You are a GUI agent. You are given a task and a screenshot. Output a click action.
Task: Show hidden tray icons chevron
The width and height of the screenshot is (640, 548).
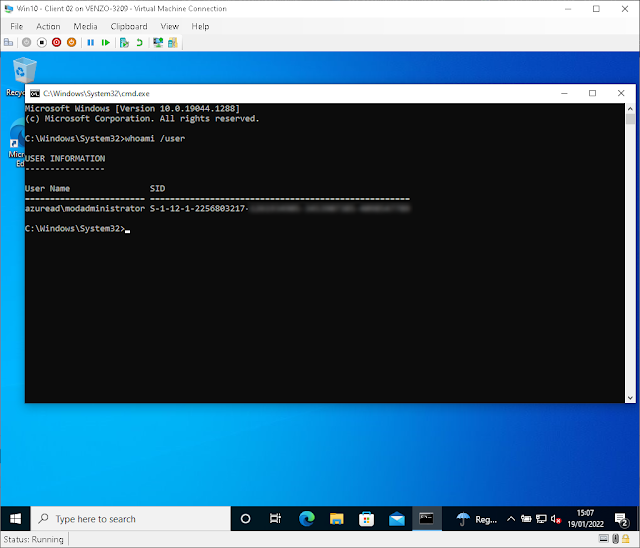[x=511, y=519]
